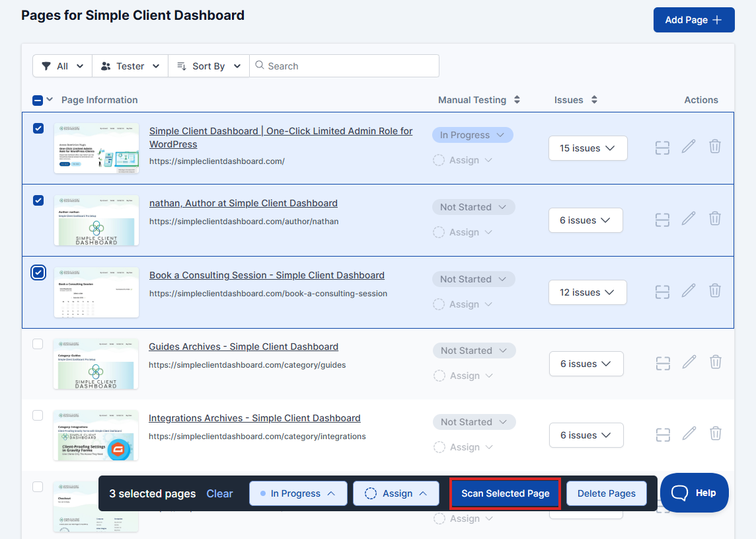
Task: Uncheck the homepage row checkbox
Action: click(38, 128)
